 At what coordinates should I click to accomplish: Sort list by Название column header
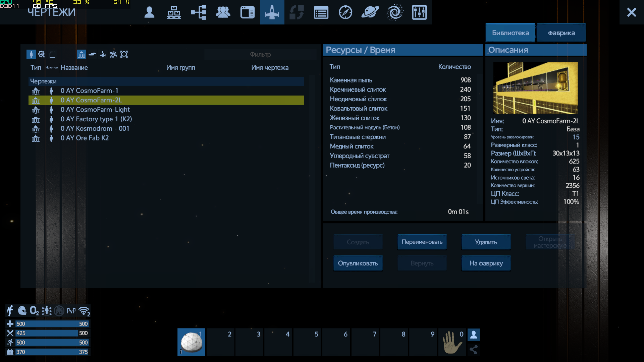74,67
